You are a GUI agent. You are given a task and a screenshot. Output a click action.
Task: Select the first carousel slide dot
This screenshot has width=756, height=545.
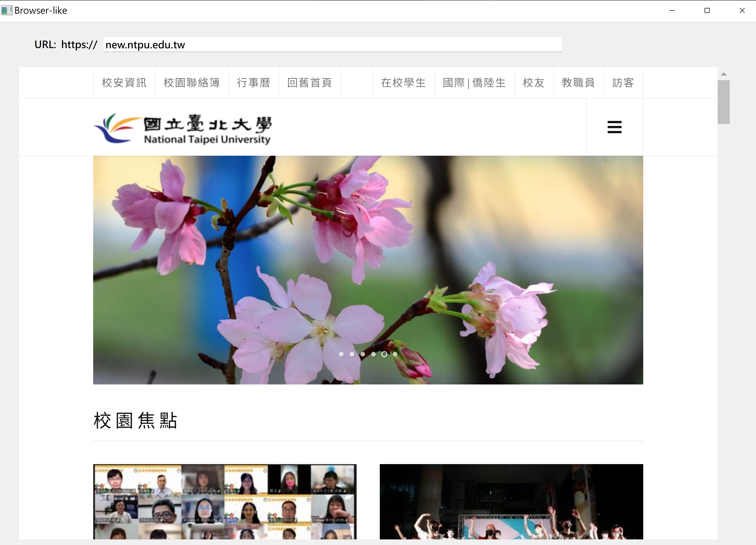341,354
